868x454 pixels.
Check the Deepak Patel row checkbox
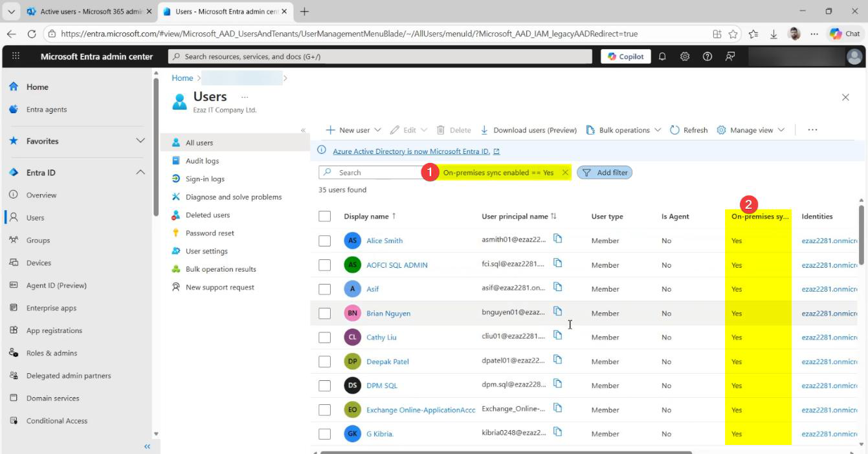[325, 362]
